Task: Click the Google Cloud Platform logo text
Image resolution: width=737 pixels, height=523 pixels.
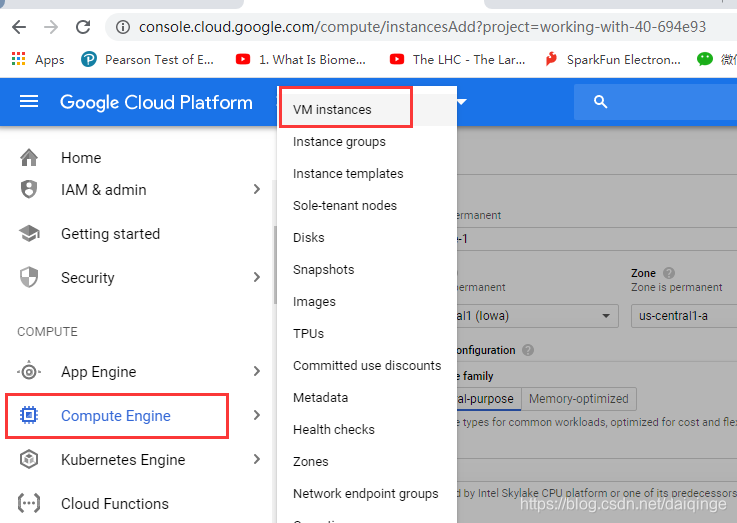Action: click(x=156, y=102)
